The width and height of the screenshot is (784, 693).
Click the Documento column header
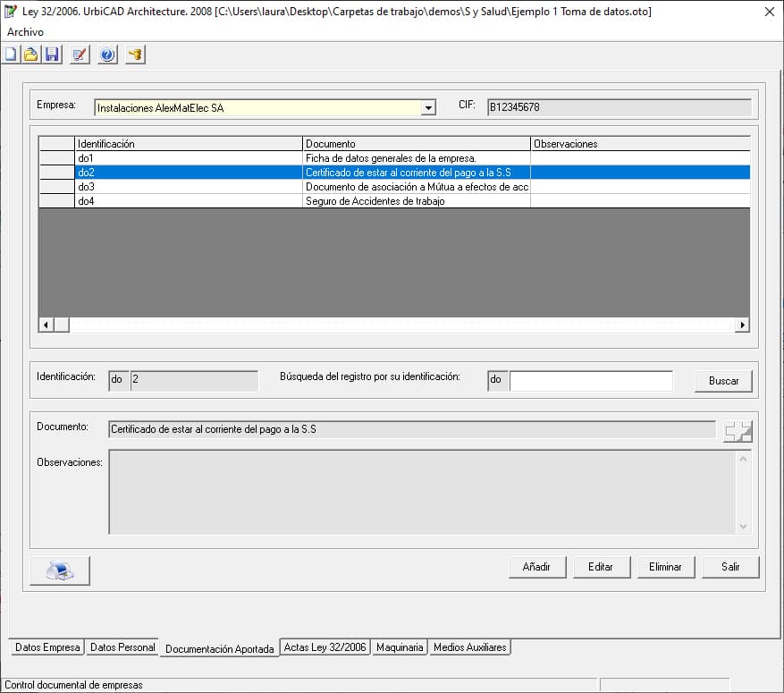[417, 143]
